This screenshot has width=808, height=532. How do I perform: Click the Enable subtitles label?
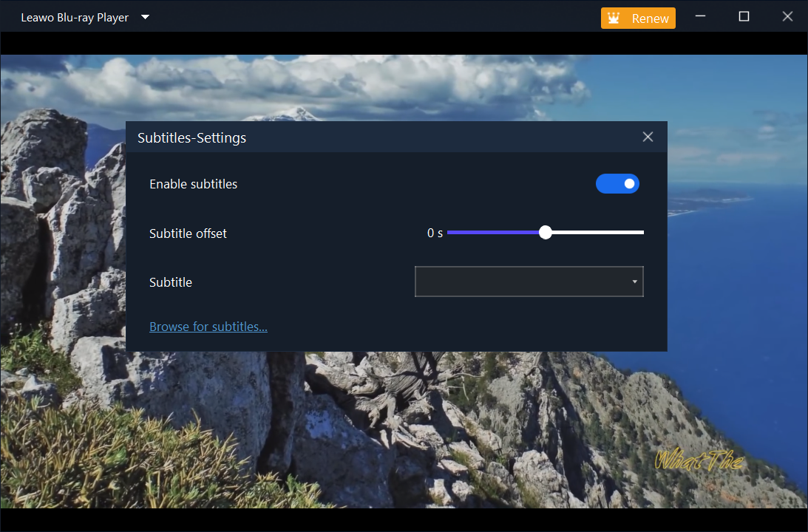(x=194, y=184)
